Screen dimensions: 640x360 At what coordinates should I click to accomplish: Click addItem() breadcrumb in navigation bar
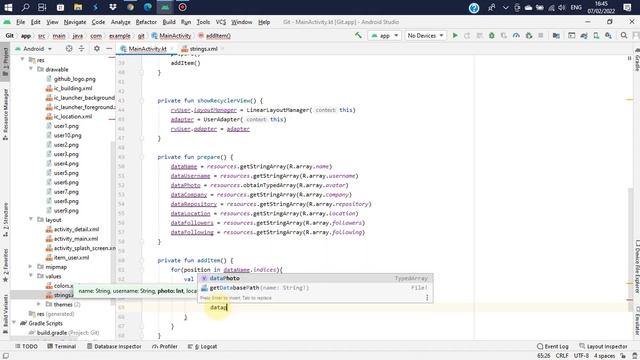pos(214,36)
